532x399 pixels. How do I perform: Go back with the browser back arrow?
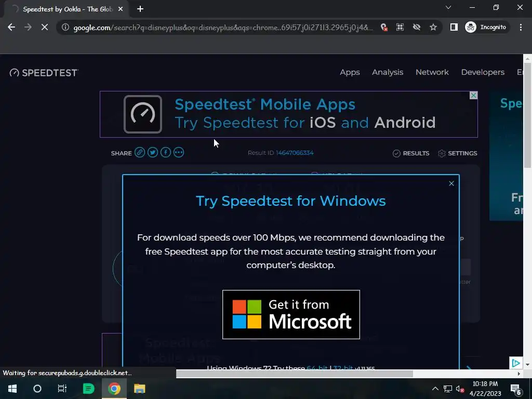pos(11,27)
